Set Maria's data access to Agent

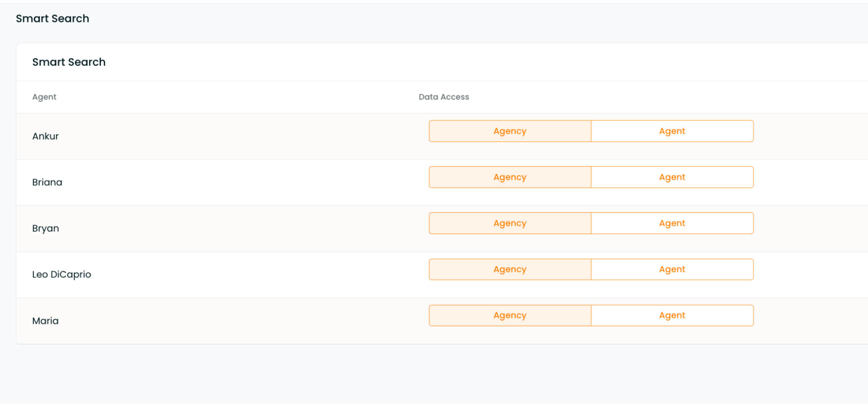coord(672,315)
